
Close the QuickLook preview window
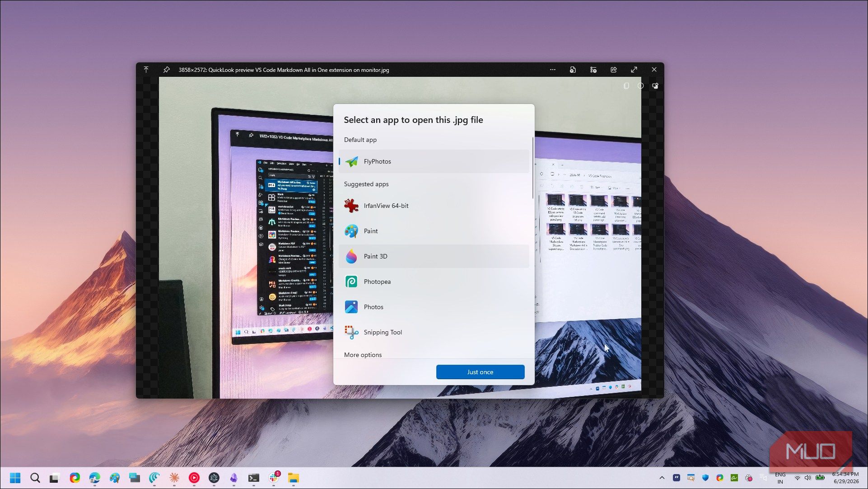click(654, 70)
